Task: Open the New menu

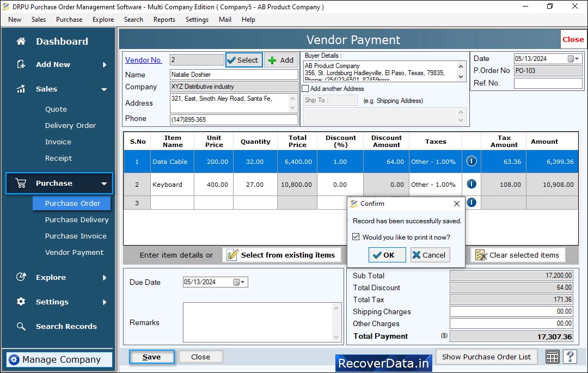Action: pyautogui.click(x=15, y=20)
